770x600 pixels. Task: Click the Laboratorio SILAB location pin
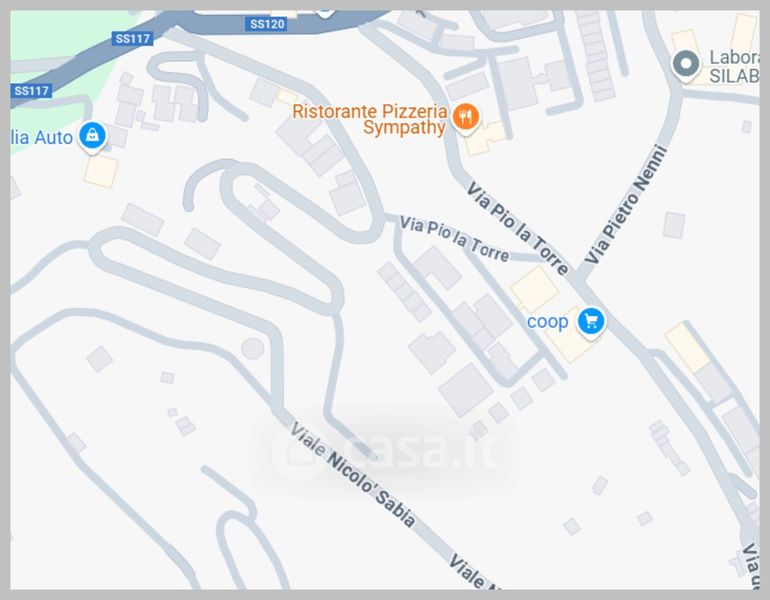tap(686, 66)
